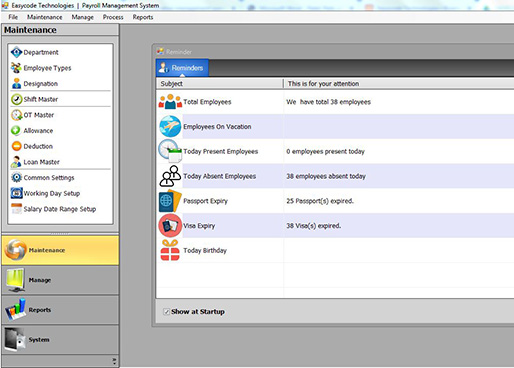
Task: Select the Allowance label text
Action: [x=38, y=131]
